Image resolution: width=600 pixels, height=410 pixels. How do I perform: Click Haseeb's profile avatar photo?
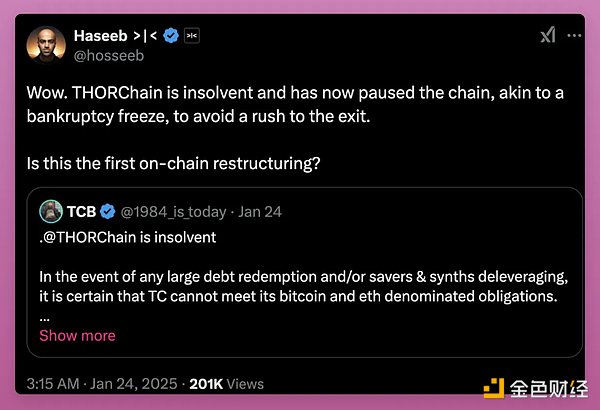(44, 44)
